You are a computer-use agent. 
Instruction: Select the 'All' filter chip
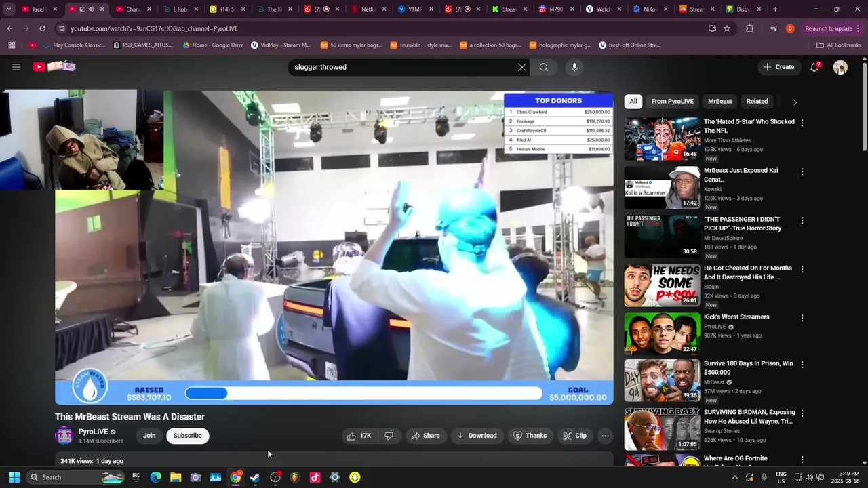click(x=633, y=102)
